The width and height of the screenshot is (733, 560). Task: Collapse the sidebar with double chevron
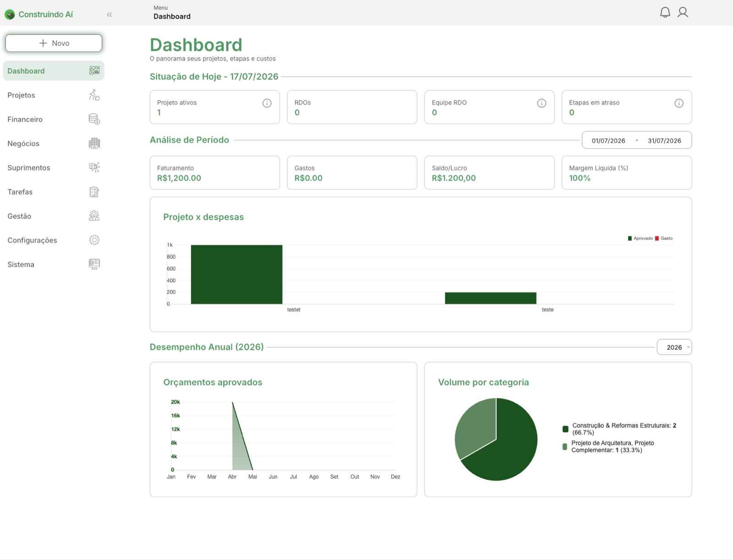109,15
